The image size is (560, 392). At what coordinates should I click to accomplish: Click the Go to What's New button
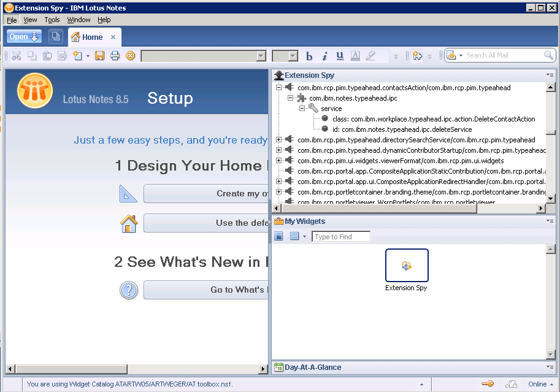205,290
